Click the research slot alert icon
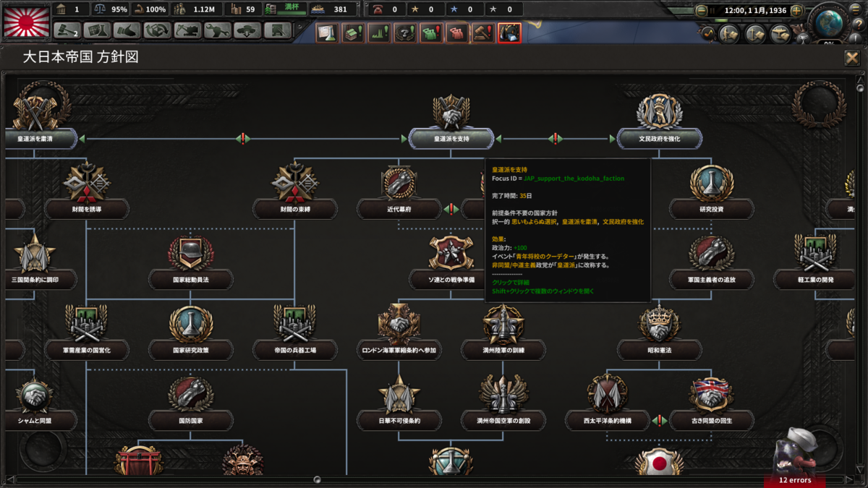This screenshot has height=488, width=868. (x=327, y=33)
